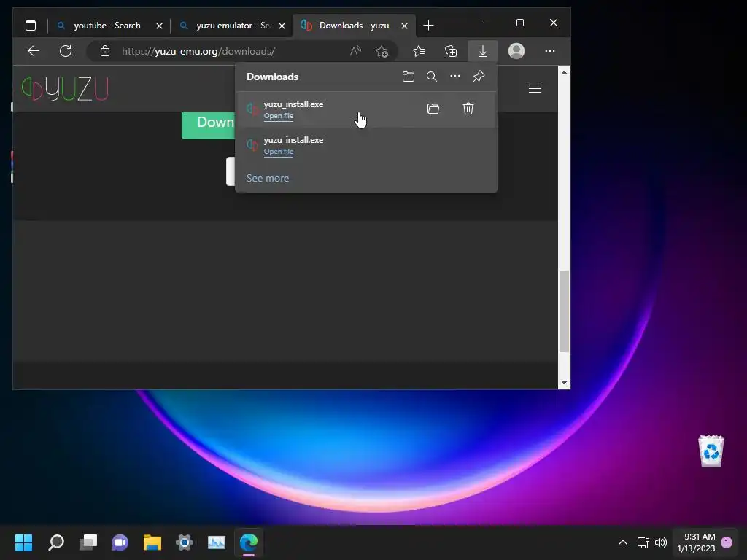Open file for second yuzu_install.exe
This screenshot has width=747, height=560.
pos(279,152)
